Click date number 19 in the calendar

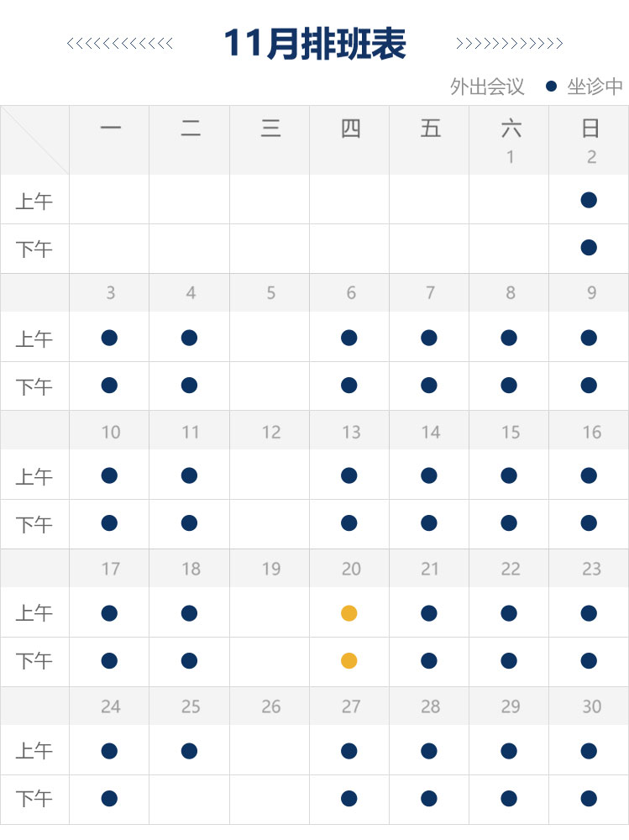pyautogui.click(x=270, y=569)
